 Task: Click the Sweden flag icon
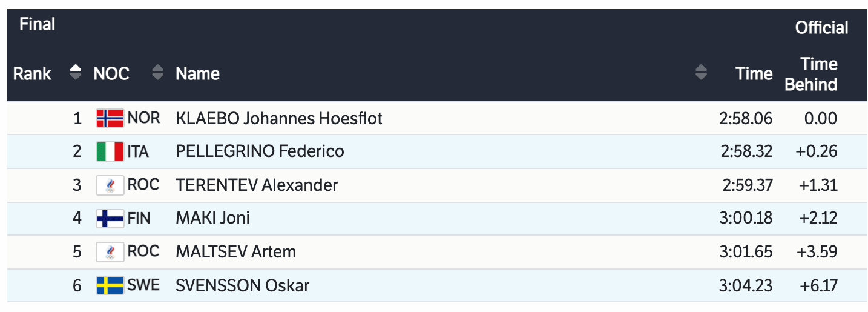point(110,285)
